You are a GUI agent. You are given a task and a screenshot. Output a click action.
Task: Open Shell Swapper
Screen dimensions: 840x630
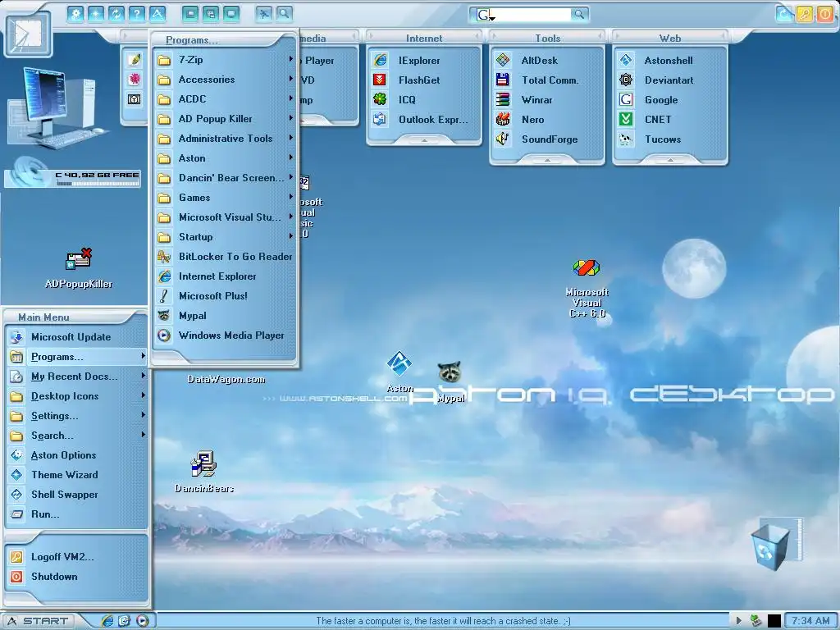tap(76, 495)
